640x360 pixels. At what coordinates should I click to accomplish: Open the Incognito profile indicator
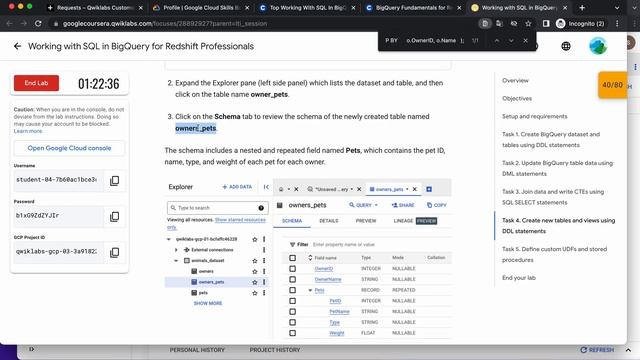[580, 24]
